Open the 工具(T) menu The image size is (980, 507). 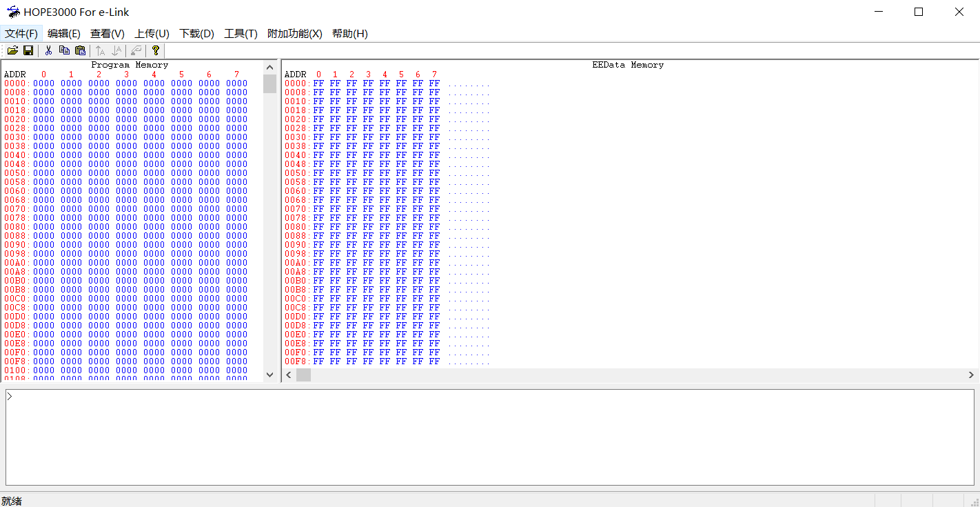pyautogui.click(x=241, y=33)
